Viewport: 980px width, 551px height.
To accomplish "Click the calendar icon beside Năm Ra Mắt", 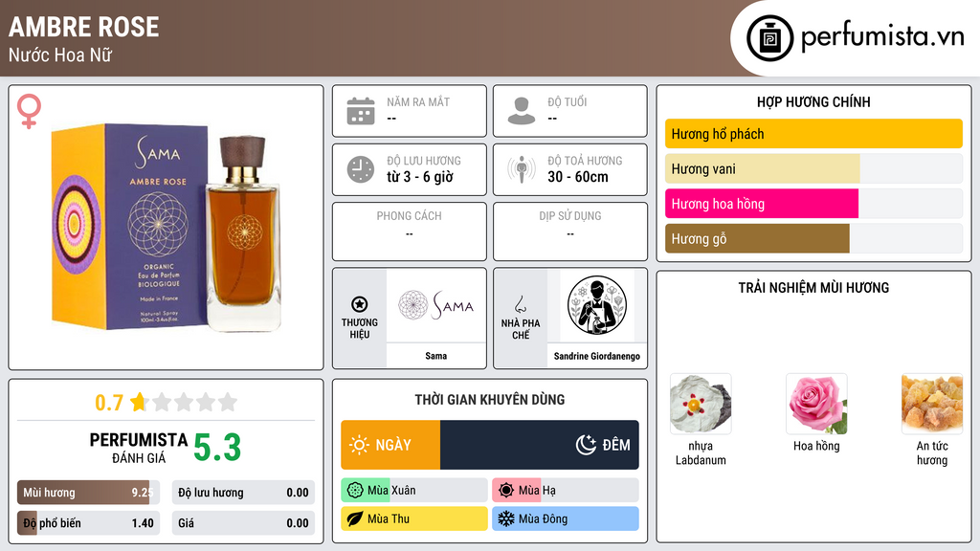I will tap(361, 111).
